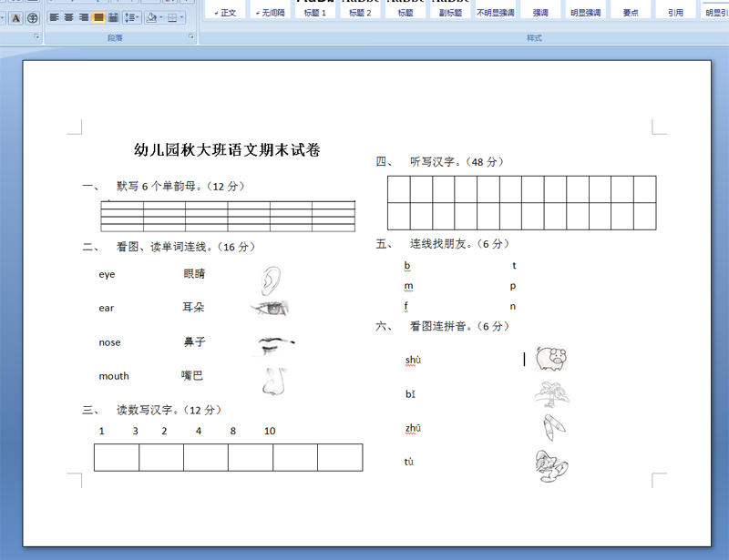The width and height of the screenshot is (729, 560).
Task: Click the shading paint bucket icon
Action: point(151,17)
